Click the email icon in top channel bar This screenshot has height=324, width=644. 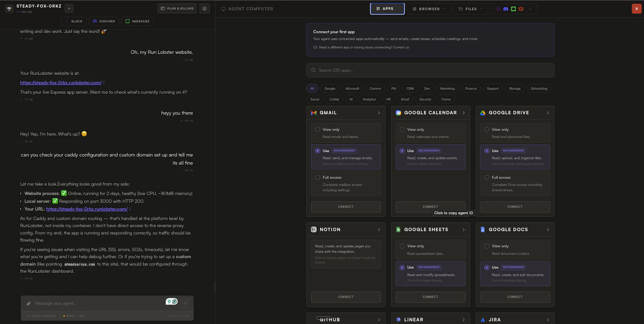521,9
